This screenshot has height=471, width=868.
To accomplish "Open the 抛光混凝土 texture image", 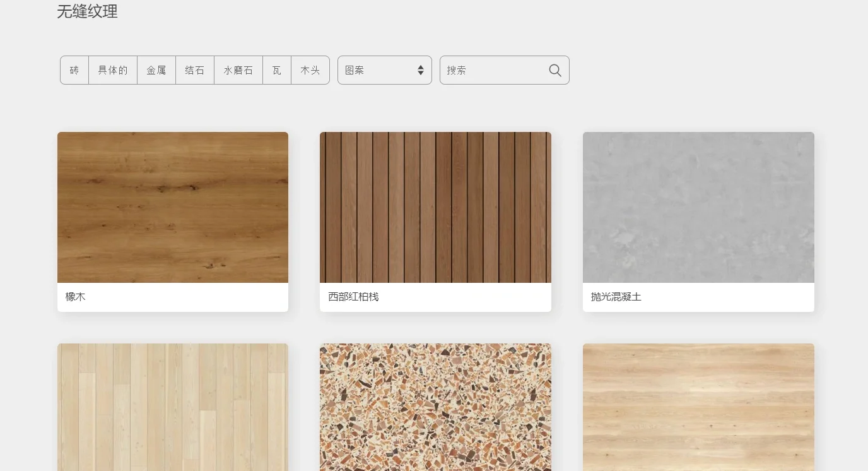I will (698, 207).
